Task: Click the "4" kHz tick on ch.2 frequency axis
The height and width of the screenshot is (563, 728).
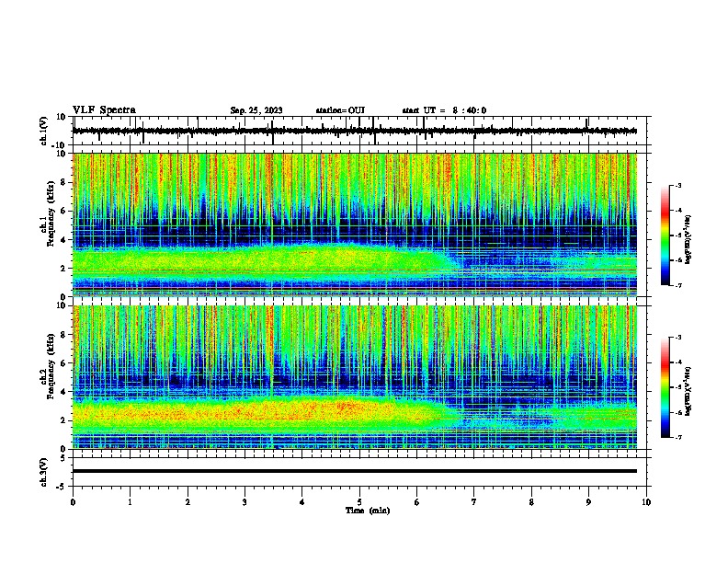Action: pyautogui.click(x=63, y=392)
